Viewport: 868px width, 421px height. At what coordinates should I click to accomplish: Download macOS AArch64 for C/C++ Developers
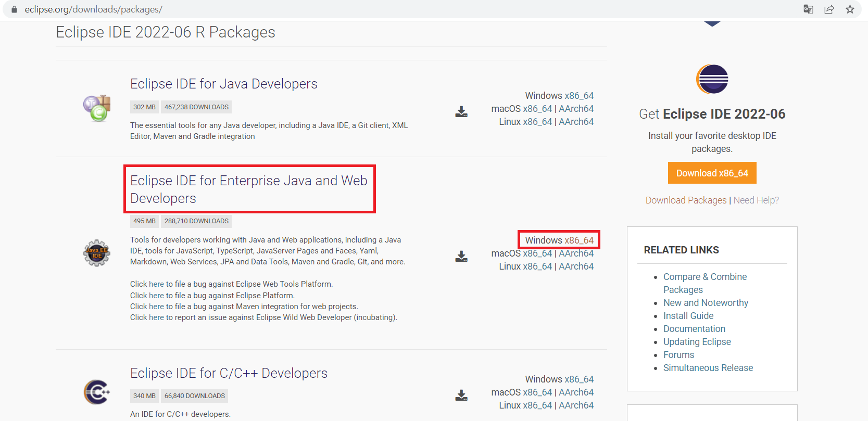pyautogui.click(x=576, y=392)
